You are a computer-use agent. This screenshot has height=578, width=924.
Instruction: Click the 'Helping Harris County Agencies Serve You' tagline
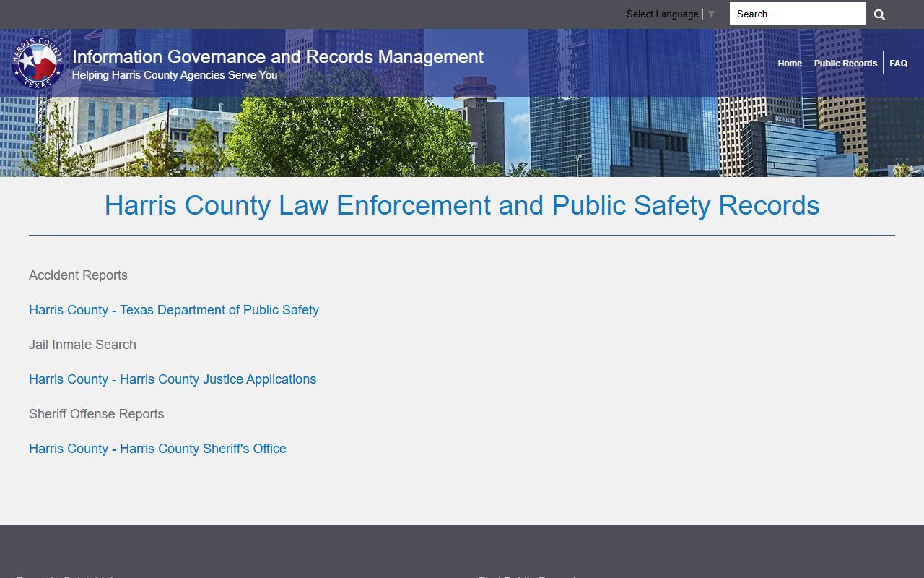(175, 75)
